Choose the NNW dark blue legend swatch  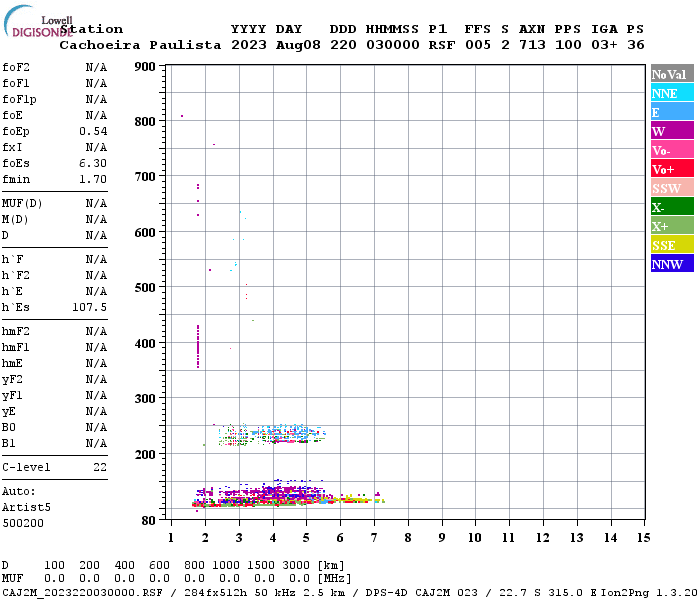672,263
